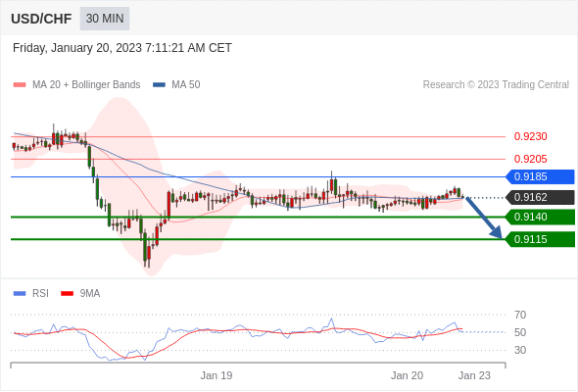578x392 pixels.
Task: Select the green 0.9140 target price tag
Action: click(x=540, y=217)
